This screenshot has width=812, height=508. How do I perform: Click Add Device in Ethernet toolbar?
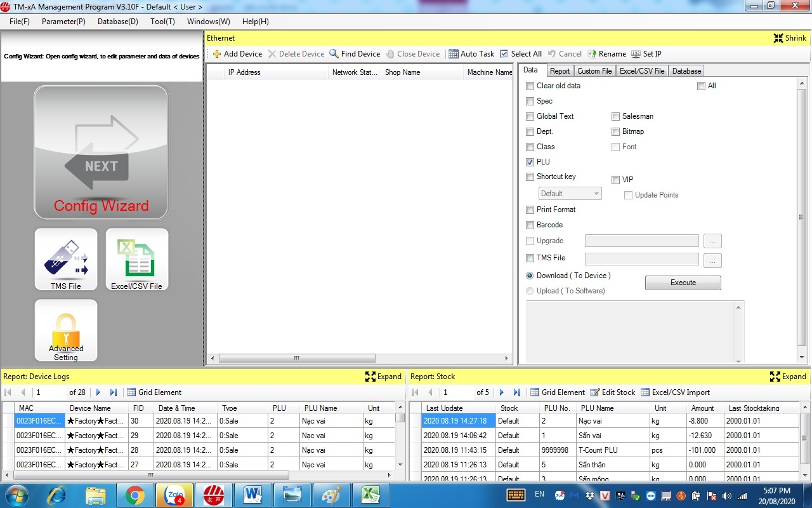coord(237,54)
